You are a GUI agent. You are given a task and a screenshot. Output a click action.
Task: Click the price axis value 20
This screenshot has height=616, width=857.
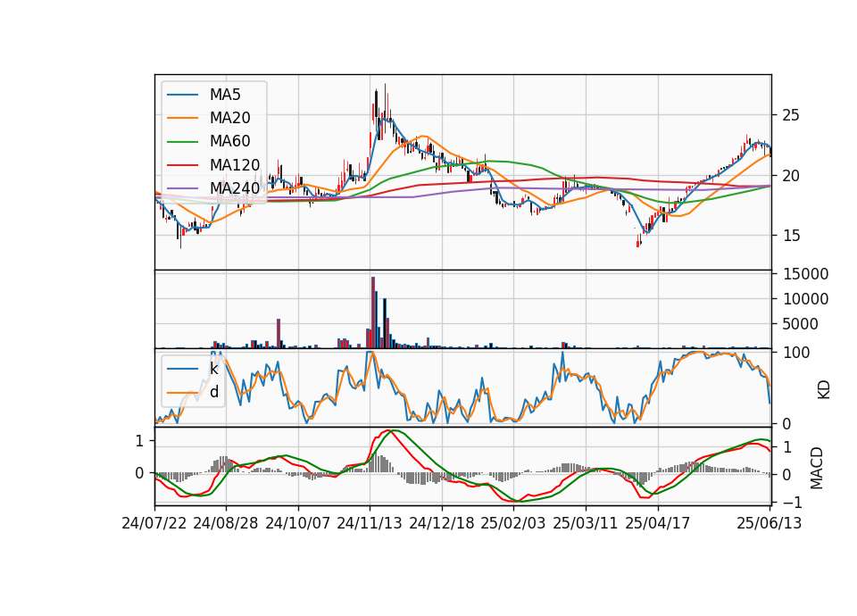[x=791, y=176]
